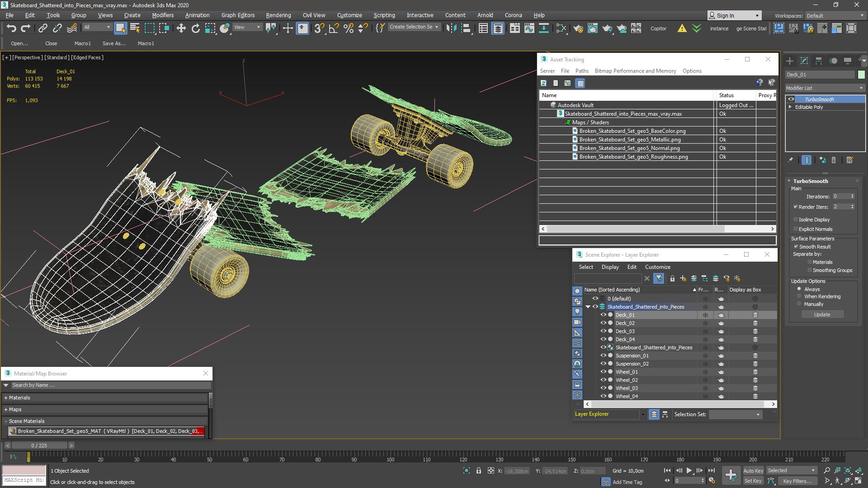Screen dimensions: 868x488
Task: Click the Layer Explorer filter icon
Action: pyautogui.click(x=659, y=278)
